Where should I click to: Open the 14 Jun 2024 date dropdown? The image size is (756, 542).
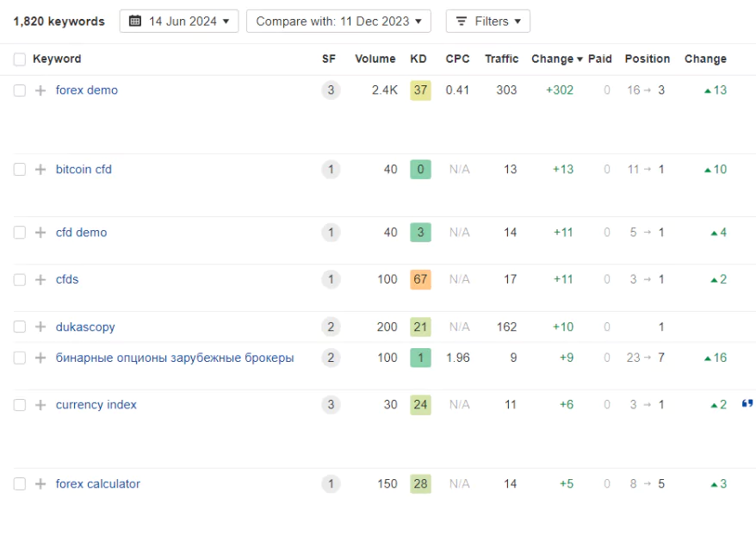click(x=179, y=22)
